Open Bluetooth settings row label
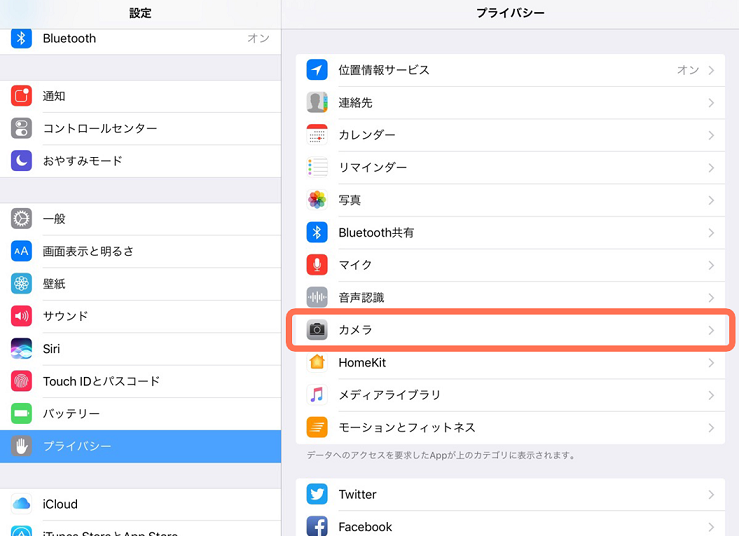 point(69,38)
